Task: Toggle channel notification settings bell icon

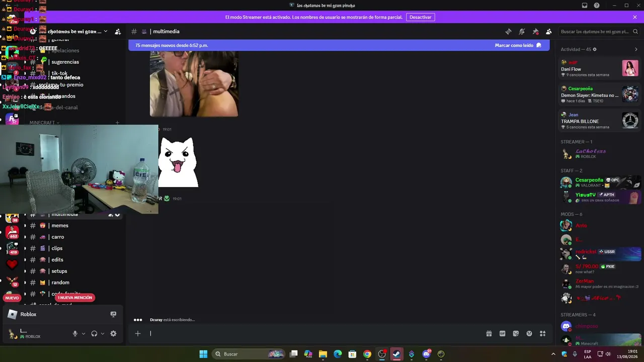Action: tap(522, 32)
